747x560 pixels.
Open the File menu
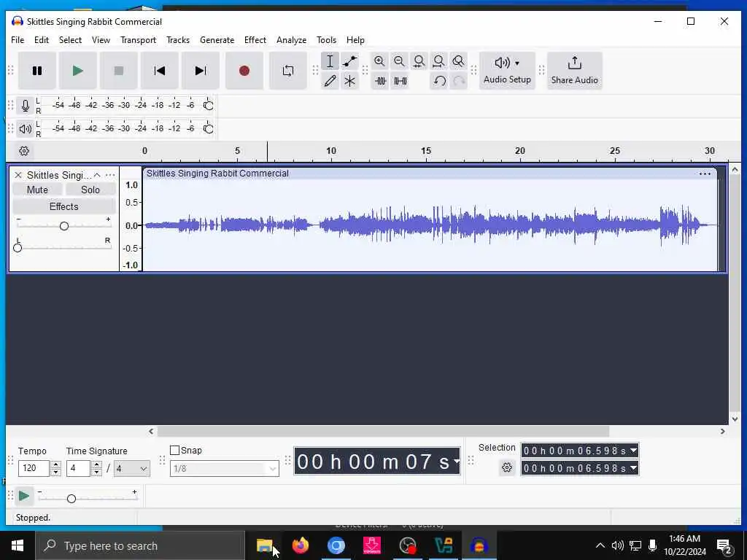click(18, 40)
